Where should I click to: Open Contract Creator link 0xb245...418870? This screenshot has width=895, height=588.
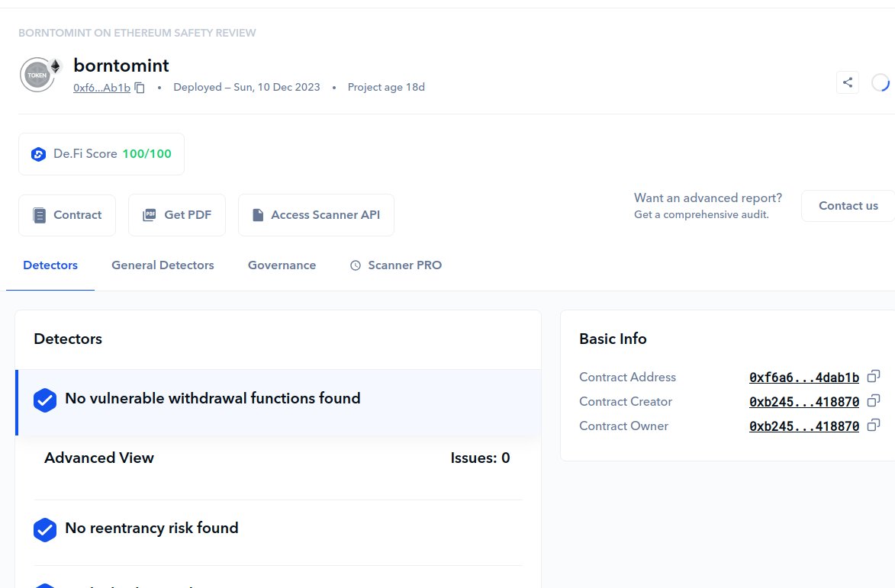[804, 401]
